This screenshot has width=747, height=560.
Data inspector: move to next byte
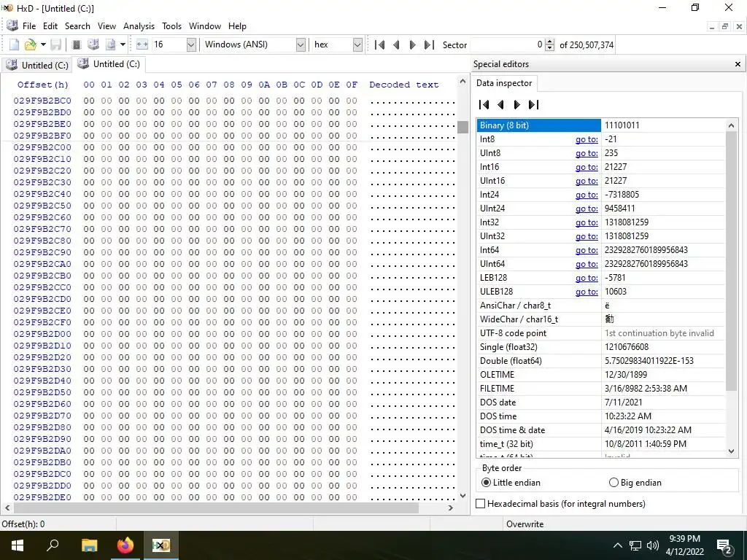(x=517, y=105)
